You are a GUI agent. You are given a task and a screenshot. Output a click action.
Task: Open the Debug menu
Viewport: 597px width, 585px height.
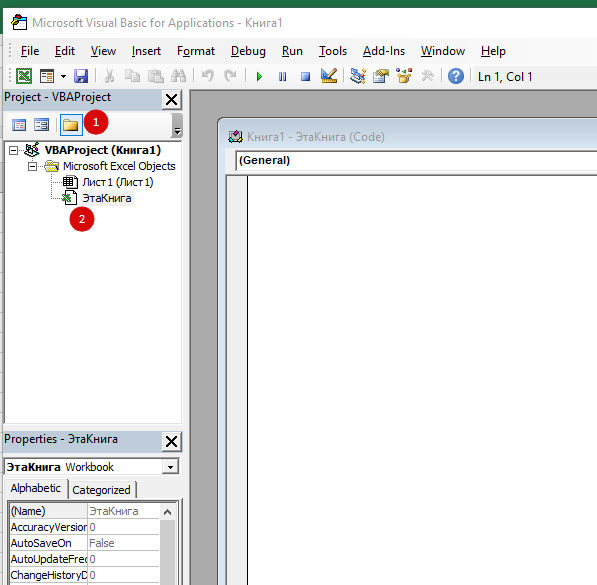click(248, 51)
